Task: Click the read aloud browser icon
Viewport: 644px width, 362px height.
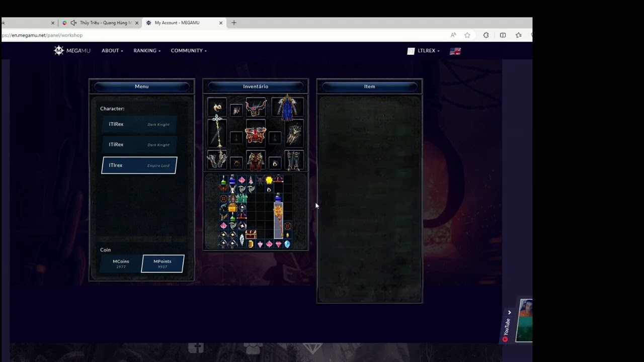Action: click(453, 35)
